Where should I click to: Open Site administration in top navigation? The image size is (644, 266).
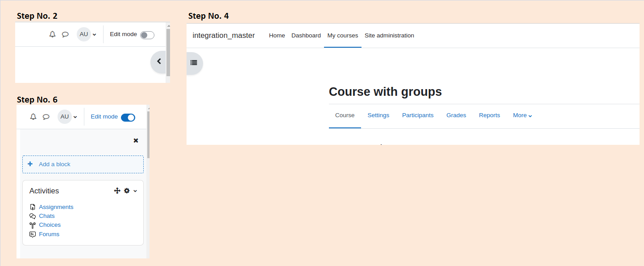point(389,36)
